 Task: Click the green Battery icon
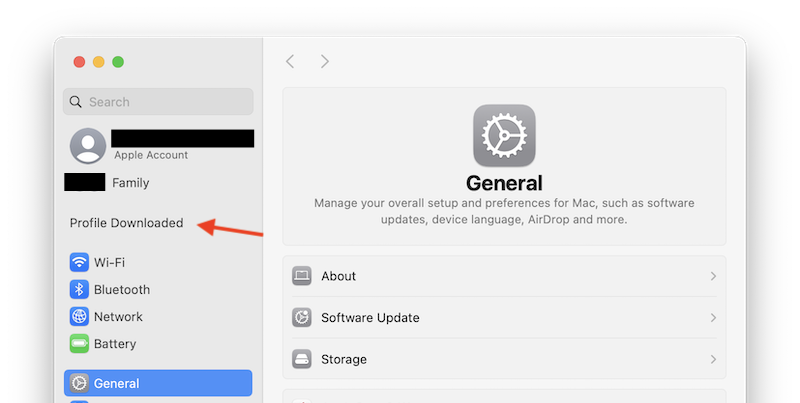pyautogui.click(x=80, y=344)
